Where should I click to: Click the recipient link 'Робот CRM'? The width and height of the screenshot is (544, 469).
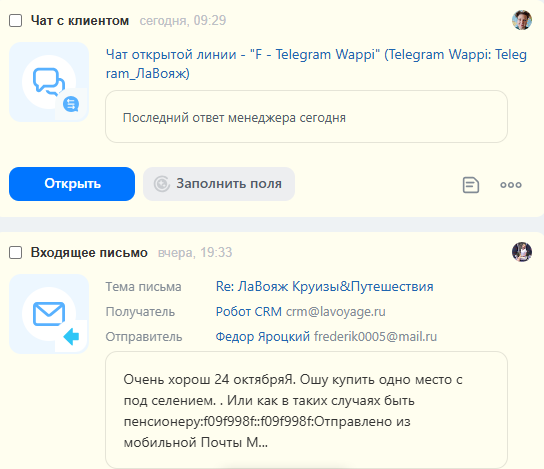click(x=249, y=312)
